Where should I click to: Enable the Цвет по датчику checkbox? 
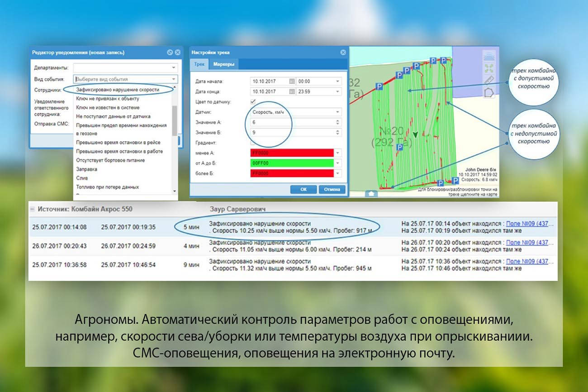[x=254, y=100]
